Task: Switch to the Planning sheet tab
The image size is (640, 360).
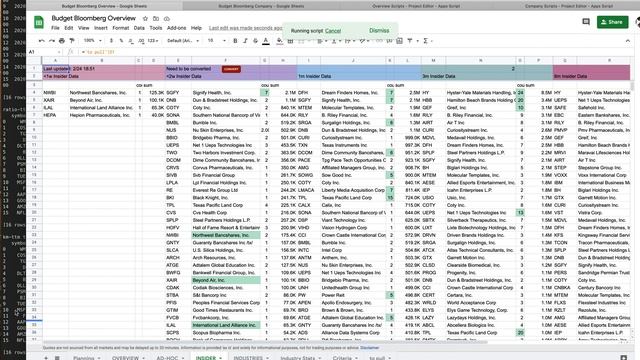Action: point(84,358)
